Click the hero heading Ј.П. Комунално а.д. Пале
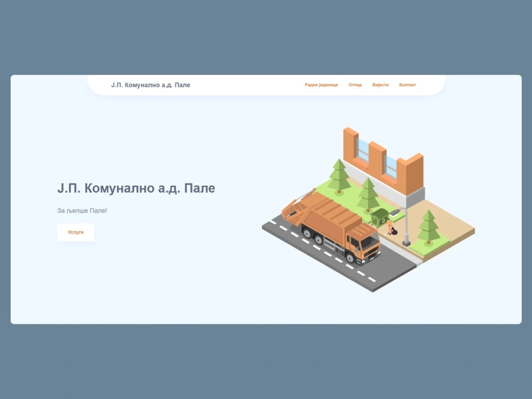 click(x=136, y=188)
